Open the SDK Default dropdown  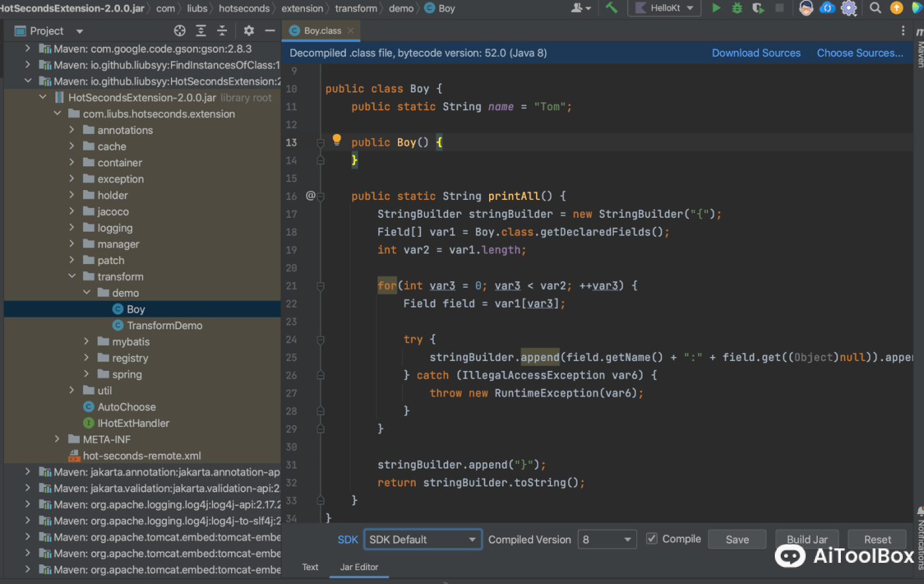[x=422, y=539]
